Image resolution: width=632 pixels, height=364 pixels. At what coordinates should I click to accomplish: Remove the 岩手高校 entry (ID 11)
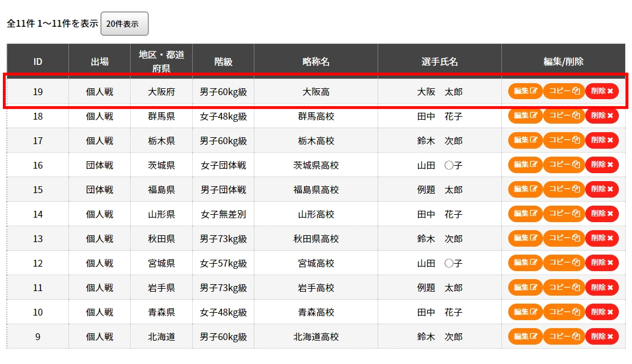pos(602,287)
